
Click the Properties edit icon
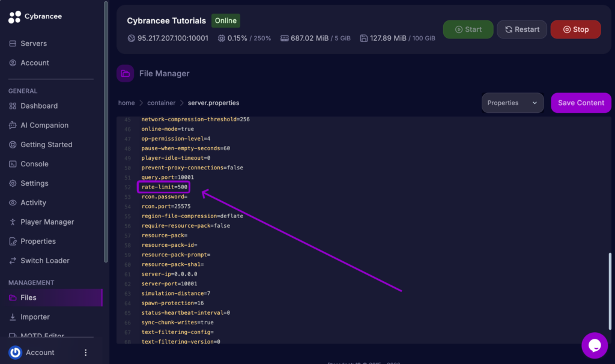pos(13,241)
